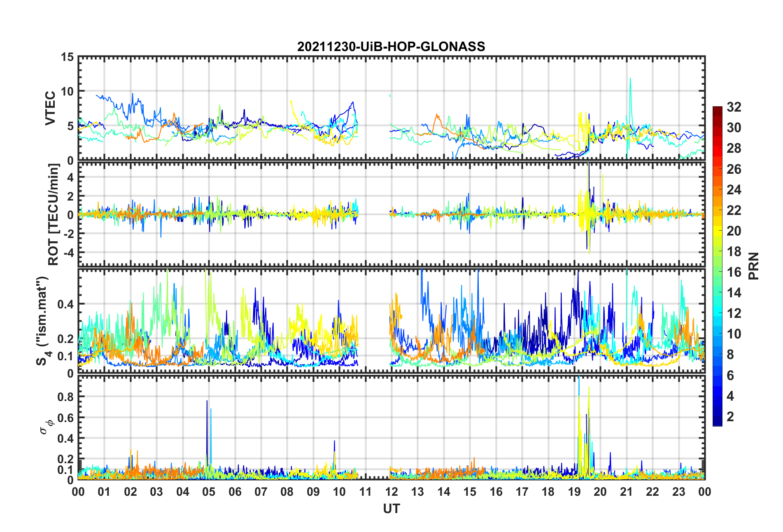783x532 pixels.
Task: Select ROT axis tick label -2
Action: [69, 233]
